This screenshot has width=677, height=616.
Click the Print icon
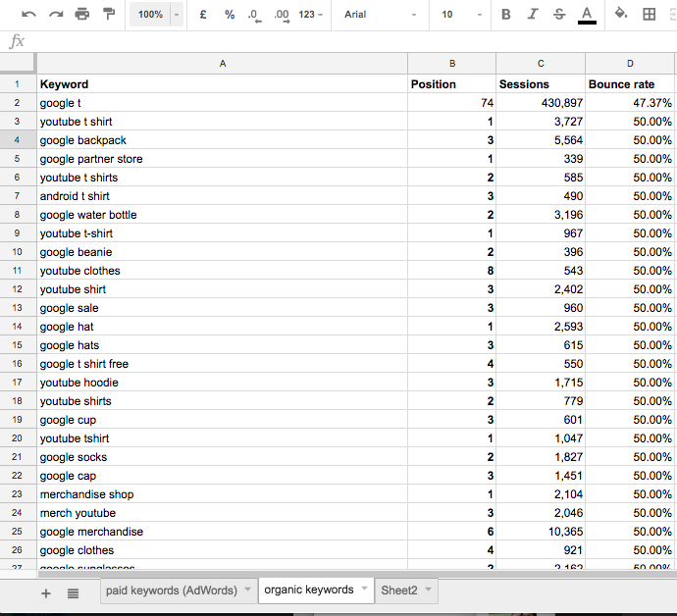82,15
